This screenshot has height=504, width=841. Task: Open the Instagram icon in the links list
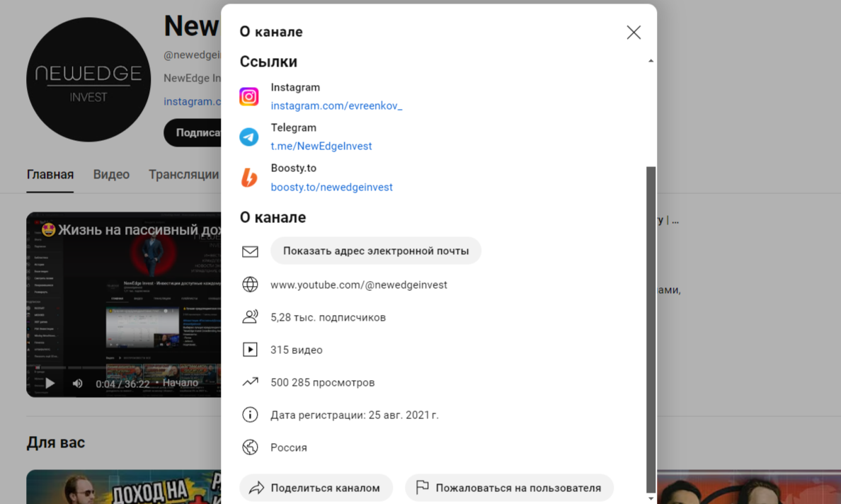click(x=249, y=96)
